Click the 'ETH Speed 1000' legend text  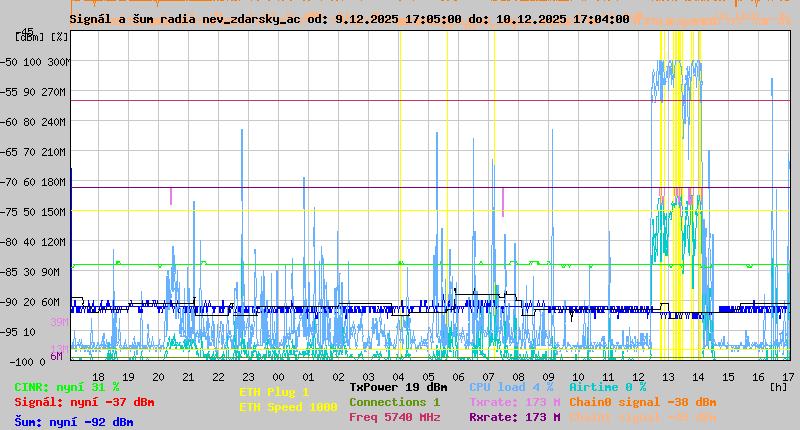(x=288, y=407)
